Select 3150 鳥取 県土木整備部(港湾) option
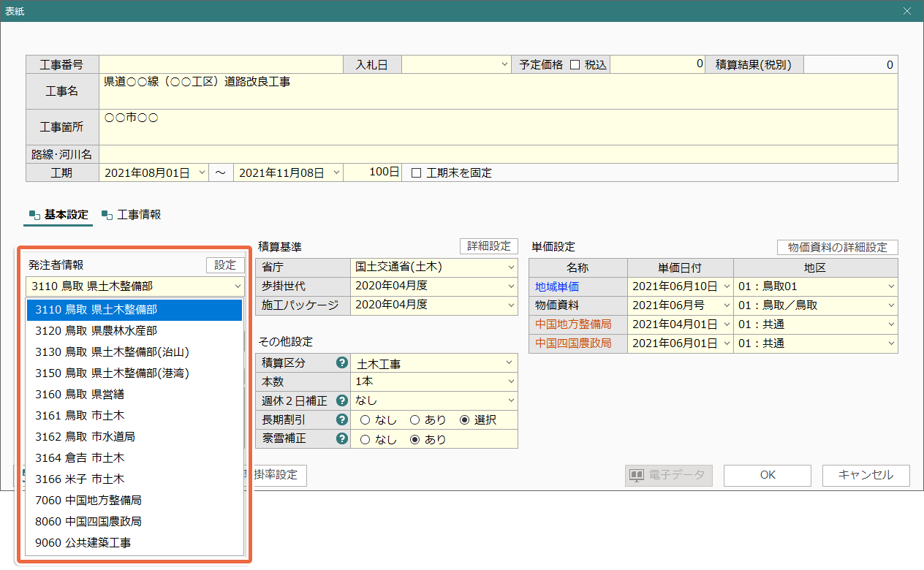This screenshot has height=570, width=924. click(135, 373)
